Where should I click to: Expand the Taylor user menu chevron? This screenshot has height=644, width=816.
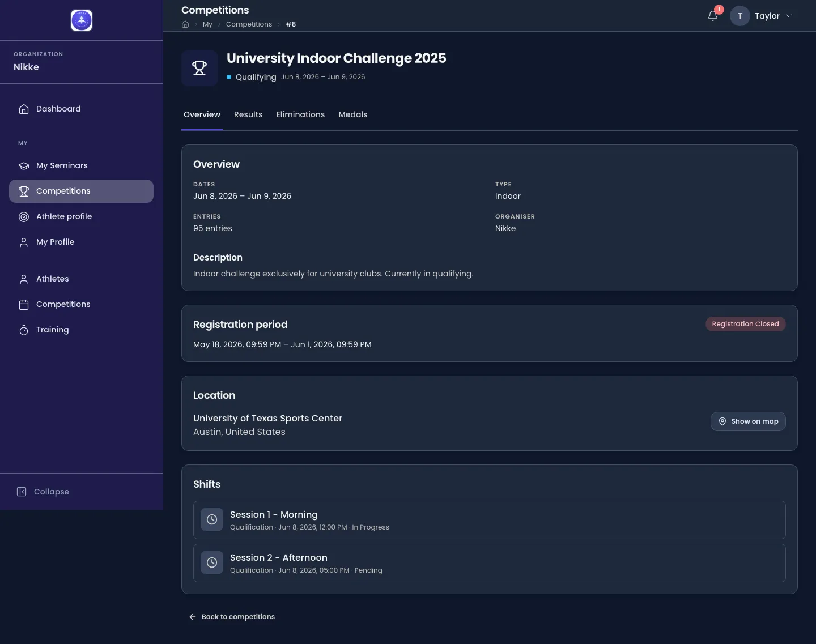pos(789,16)
